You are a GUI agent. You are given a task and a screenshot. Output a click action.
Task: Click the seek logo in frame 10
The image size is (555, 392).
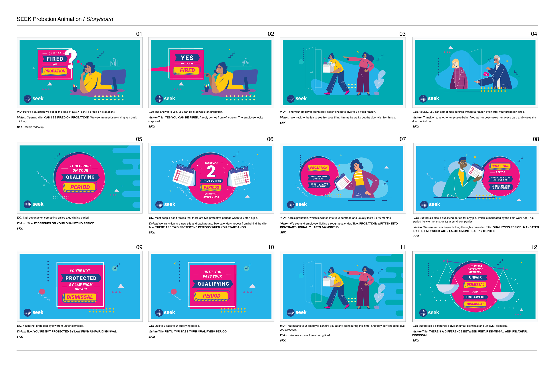(x=165, y=312)
